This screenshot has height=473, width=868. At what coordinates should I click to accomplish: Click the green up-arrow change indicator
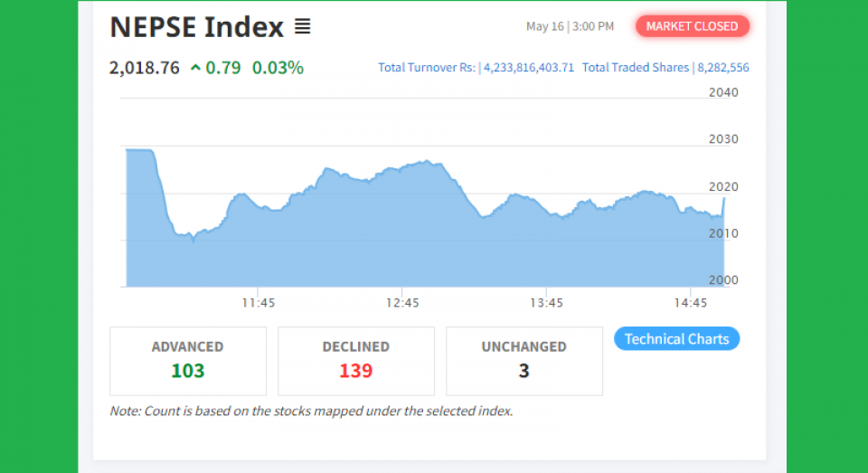(195, 68)
